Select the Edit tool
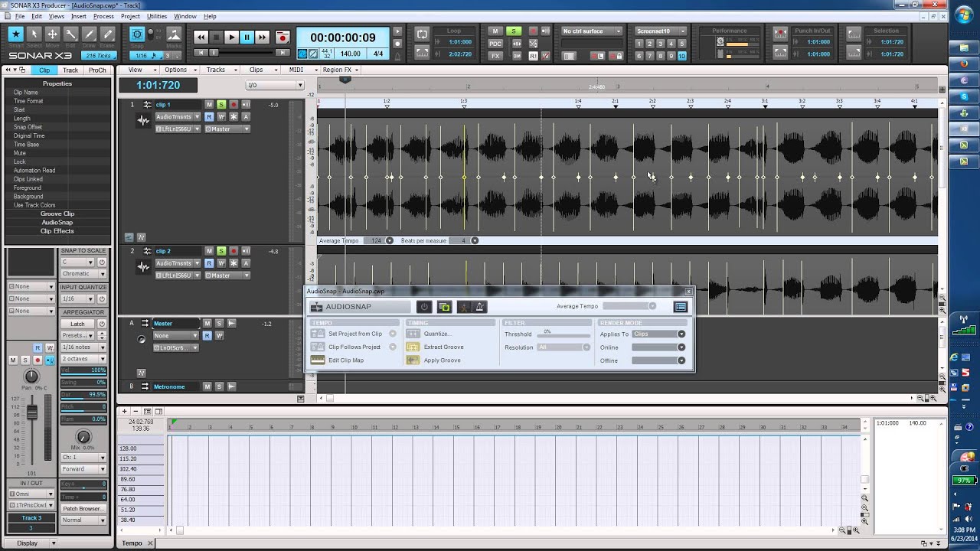 tap(70, 34)
